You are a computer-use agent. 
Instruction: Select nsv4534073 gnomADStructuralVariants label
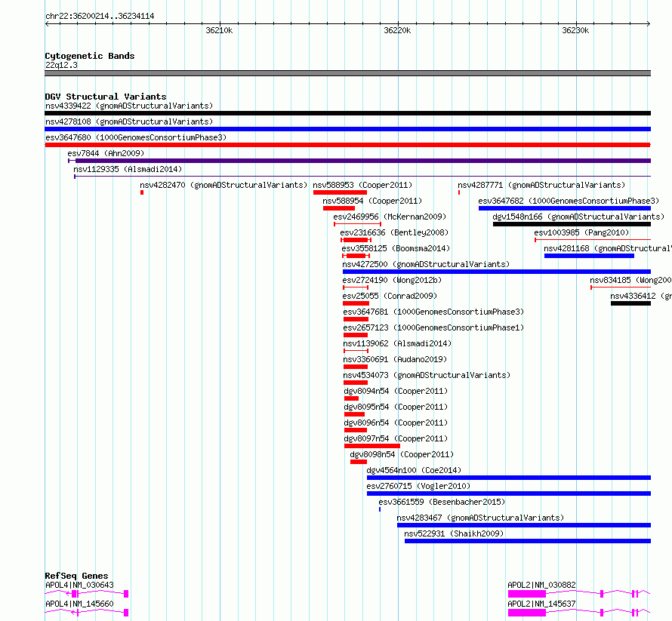point(427,375)
